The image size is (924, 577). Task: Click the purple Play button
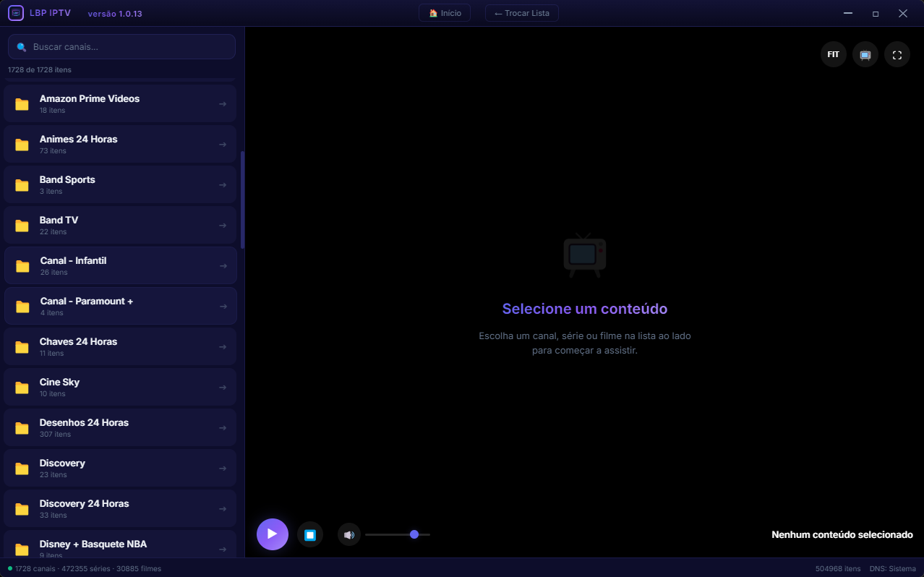point(273,534)
